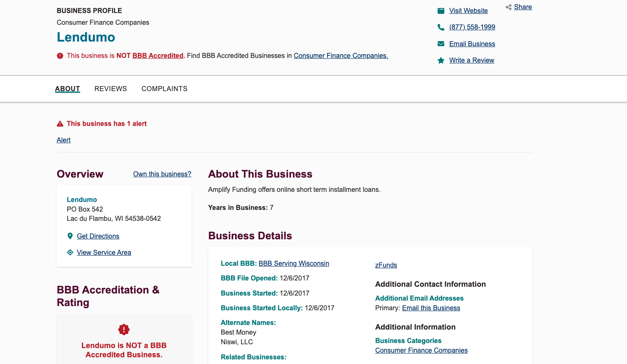Switch to the REVIEWS tab

tap(110, 89)
